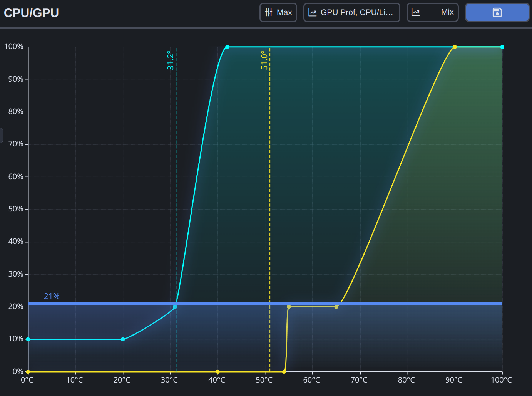Click the yellow 51.0° temperature marker label

point(264,60)
